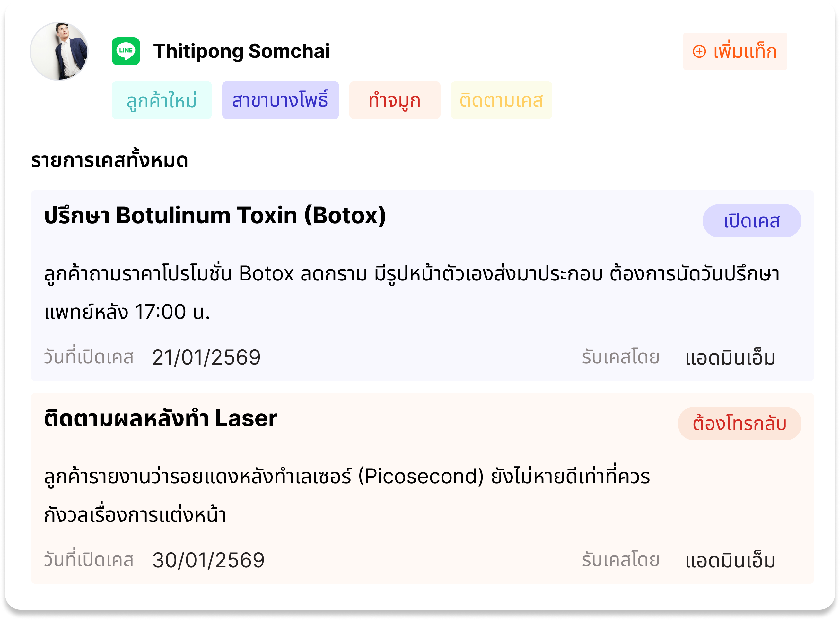Select the 30/01/2569 case open date
840x620 pixels.
(x=208, y=560)
